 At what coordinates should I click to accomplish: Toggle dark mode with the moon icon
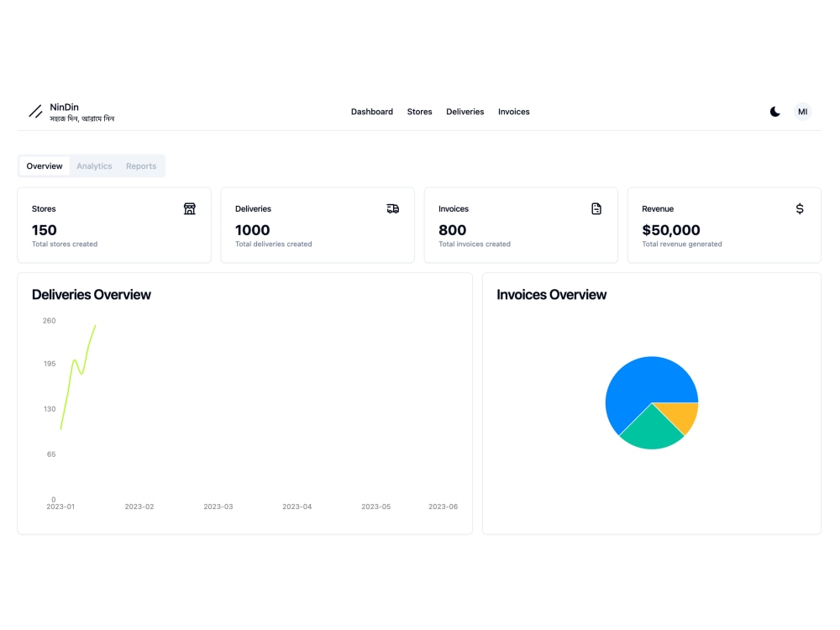pos(774,112)
